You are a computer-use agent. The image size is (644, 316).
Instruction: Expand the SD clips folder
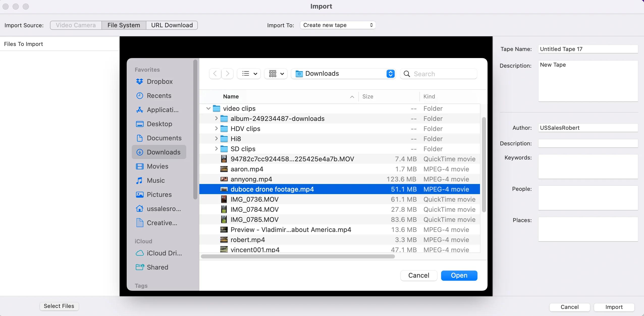point(215,149)
